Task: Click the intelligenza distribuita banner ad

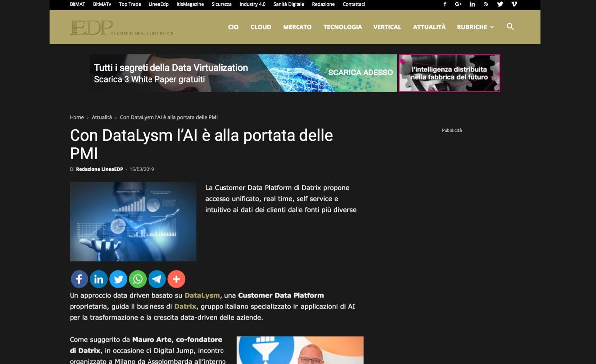Action: pyautogui.click(x=449, y=73)
